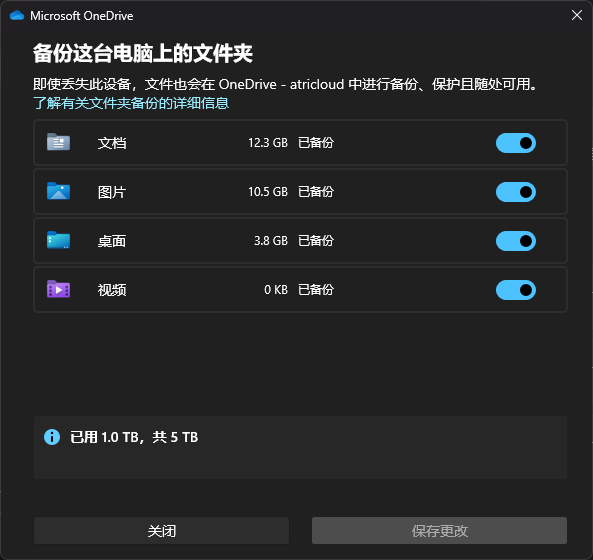The width and height of the screenshot is (593, 560).
Task: Click the 保存更改 button
Action: (x=439, y=531)
